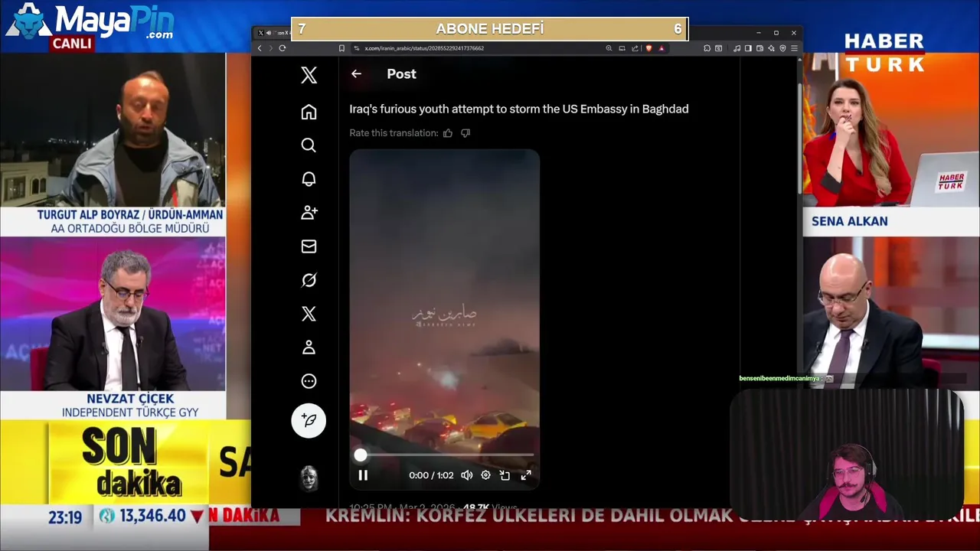Open extensions puzzle icon
This screenshot has width=980, height=551.
707,48
